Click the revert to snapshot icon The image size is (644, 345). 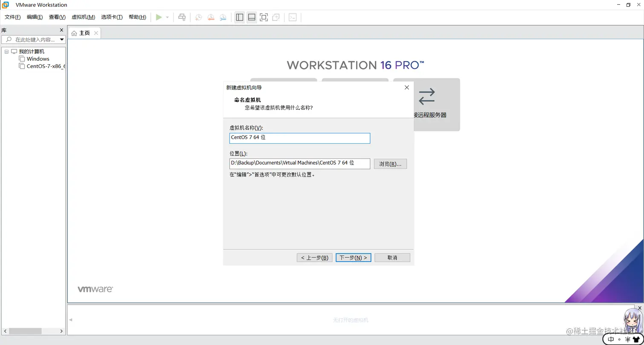point(211,17)
